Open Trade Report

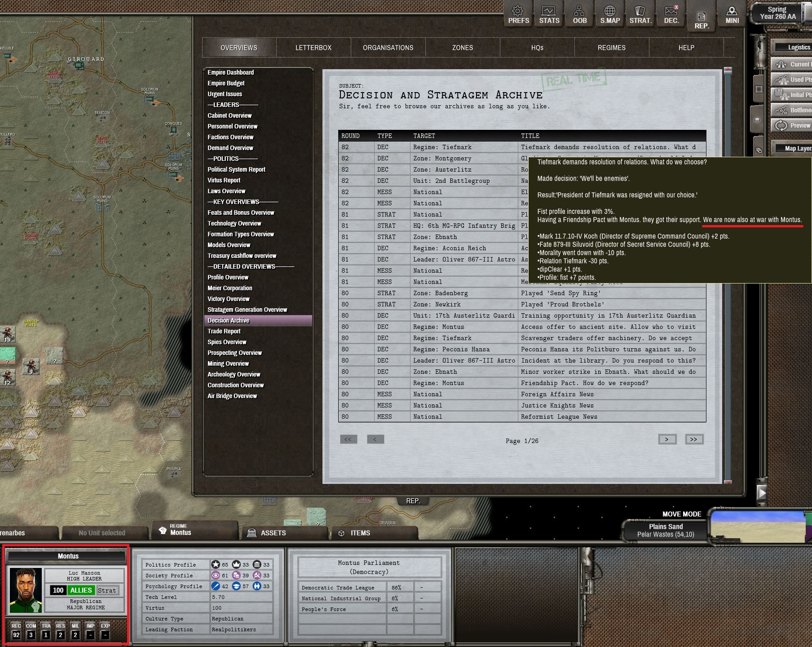tap(224, 331)
